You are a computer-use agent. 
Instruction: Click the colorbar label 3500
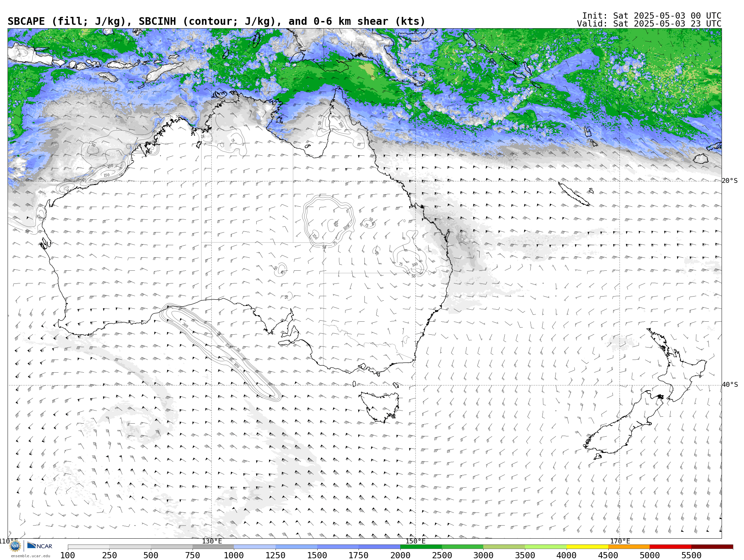pyautogui.click(x=525, y=556)
